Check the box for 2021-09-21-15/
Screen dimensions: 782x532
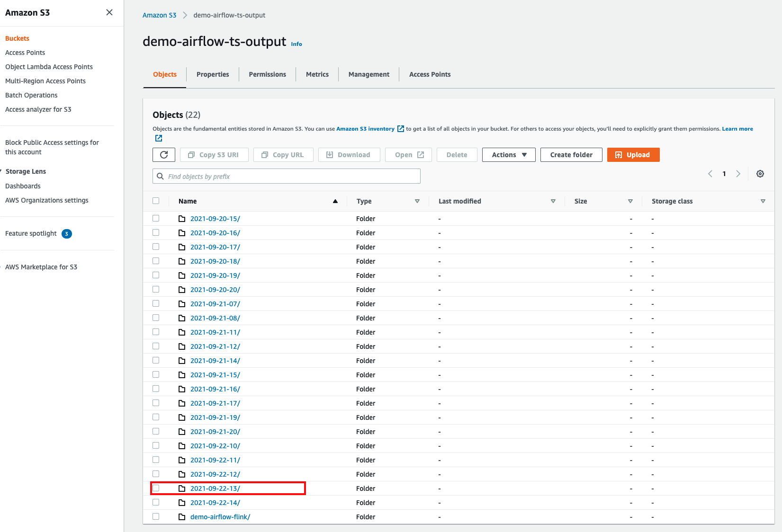click(156, 374)
